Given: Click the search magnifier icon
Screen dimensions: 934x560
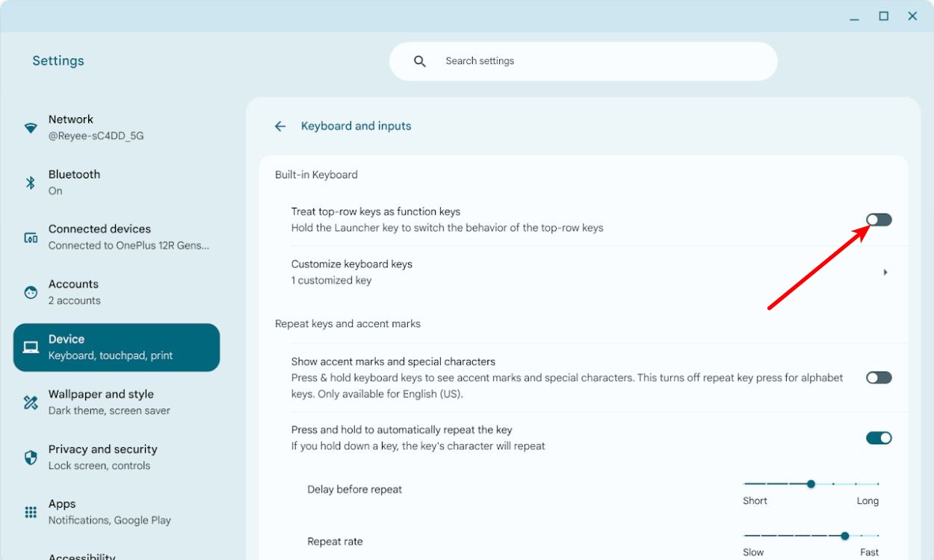Looking at the screenshot, I should click(420, 61).
